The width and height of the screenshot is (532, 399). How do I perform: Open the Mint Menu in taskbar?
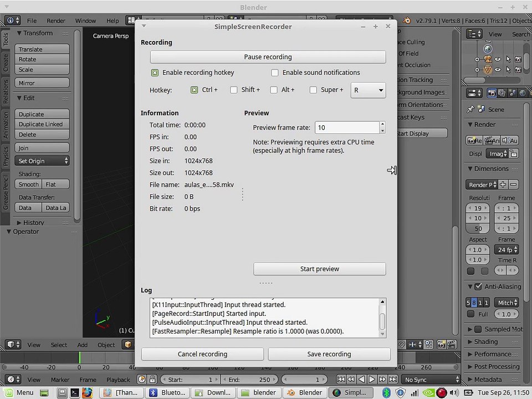point(19,393)
